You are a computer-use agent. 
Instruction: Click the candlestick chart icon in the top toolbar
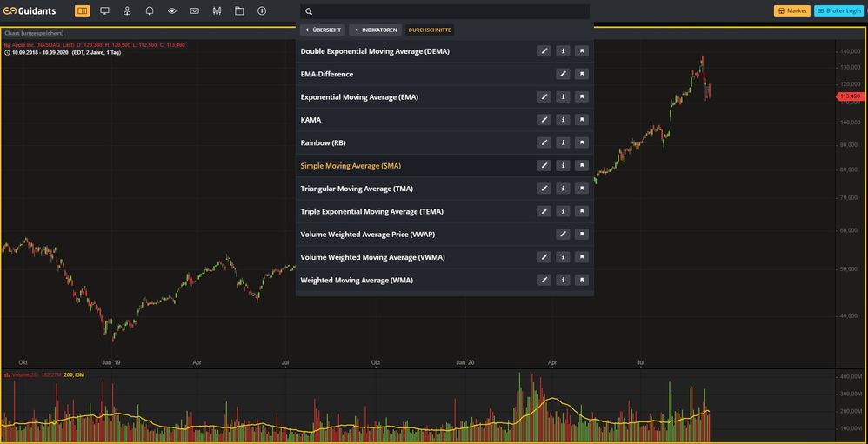click(x=217, y=11)
